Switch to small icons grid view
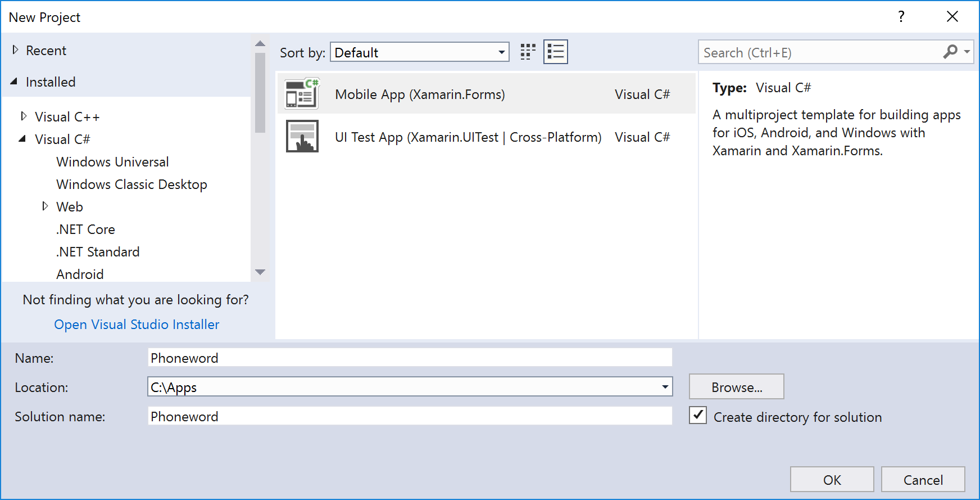 click(x=528, y=52)
